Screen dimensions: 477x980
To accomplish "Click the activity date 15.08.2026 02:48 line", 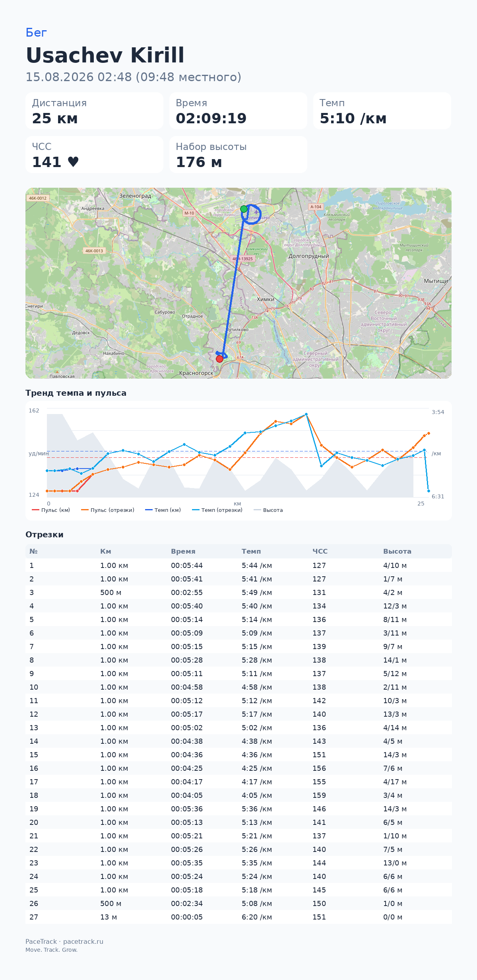I will 134,77.
